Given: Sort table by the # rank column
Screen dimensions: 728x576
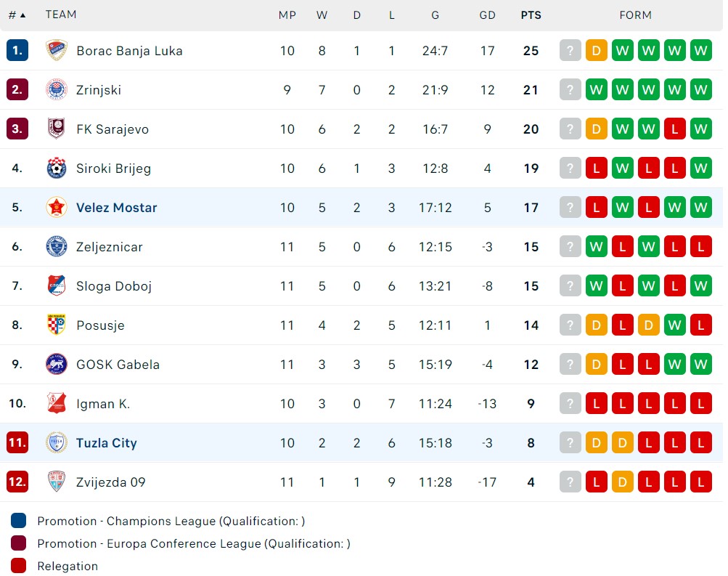Looking at the screenshot, I should [x=17, y=15].
